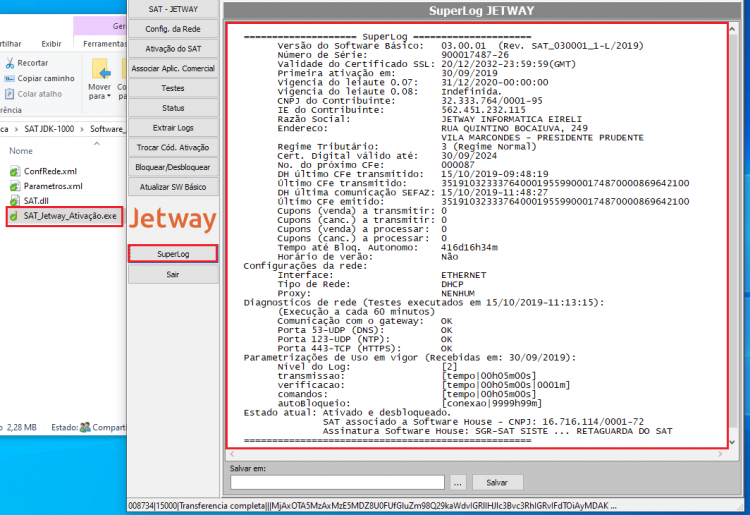Click the Transferencia completa status bar text

[x=222, y=505]
